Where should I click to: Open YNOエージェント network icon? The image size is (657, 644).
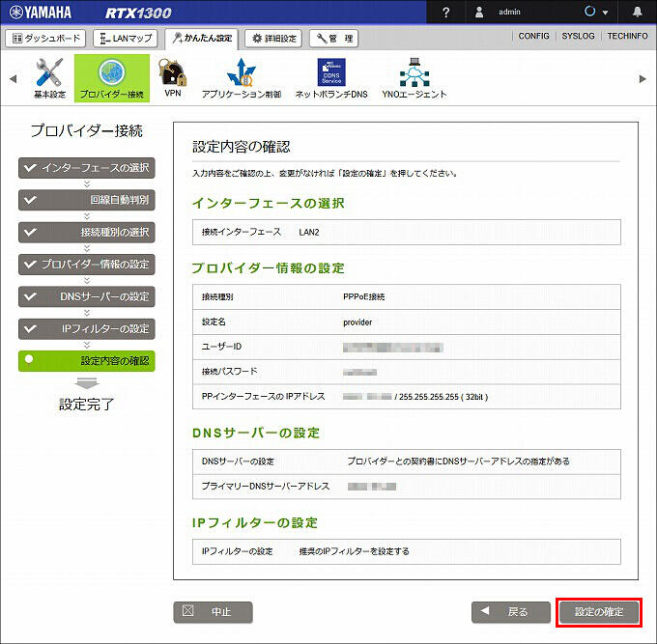pyautogui.click(x=414, y=78)
